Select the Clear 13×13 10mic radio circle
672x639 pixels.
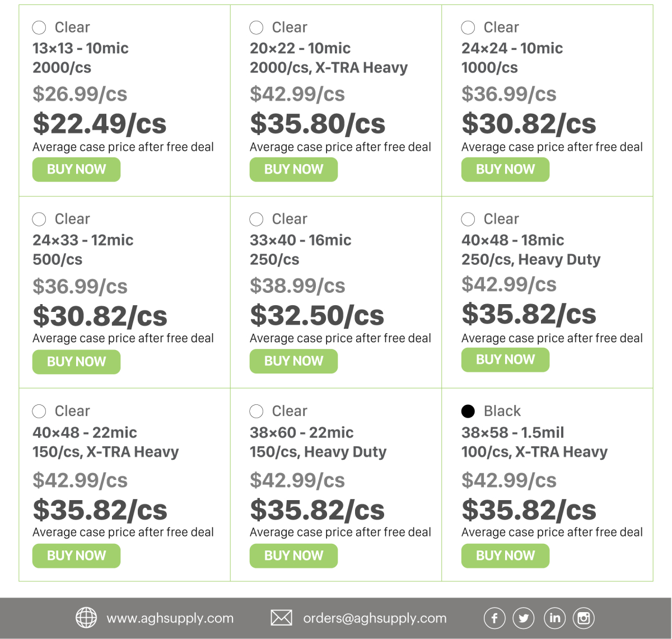[x=39, y=27]
